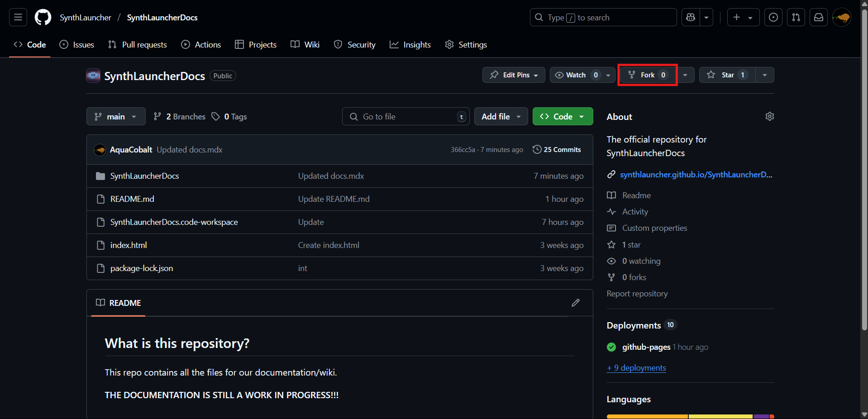Star the repository

pos(727,75)
